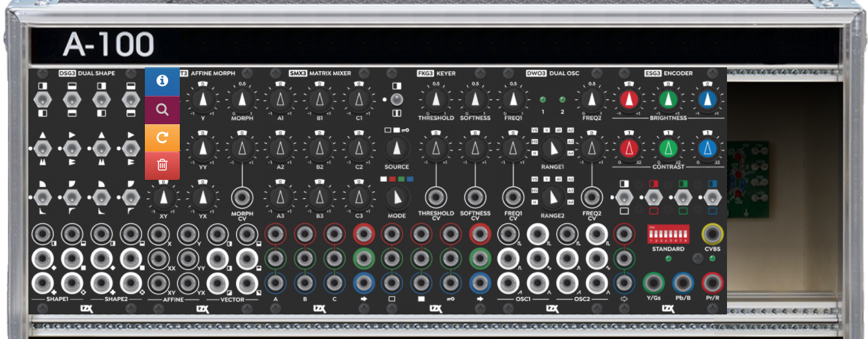Click the MORPH CV input jack

click(242, 197)
